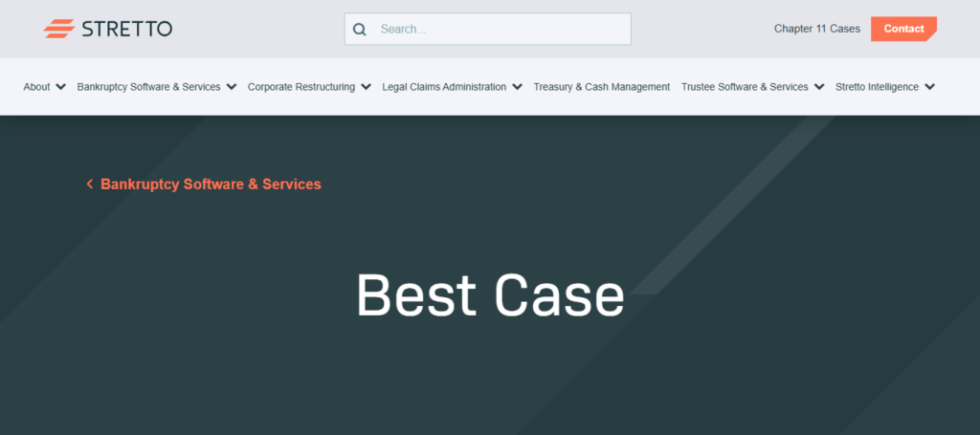Focus the Search input field

[487, 29]
